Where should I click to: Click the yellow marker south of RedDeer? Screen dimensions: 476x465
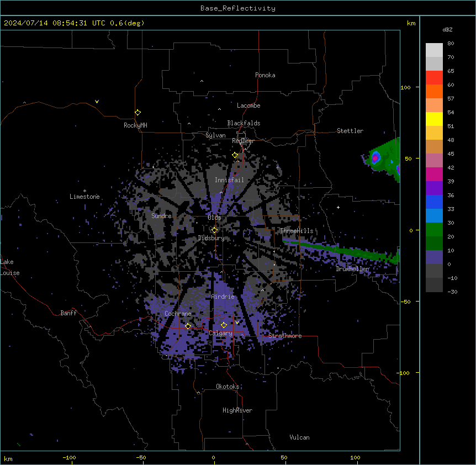point(235,155)
